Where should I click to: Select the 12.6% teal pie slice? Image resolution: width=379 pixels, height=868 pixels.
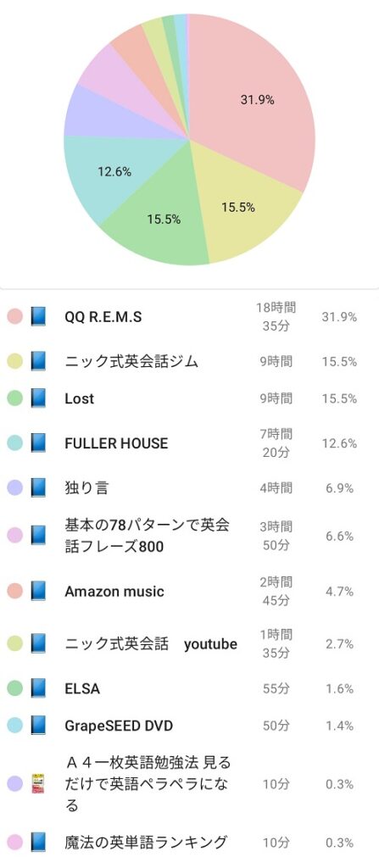pyautogui.click(x=103, y=175)
